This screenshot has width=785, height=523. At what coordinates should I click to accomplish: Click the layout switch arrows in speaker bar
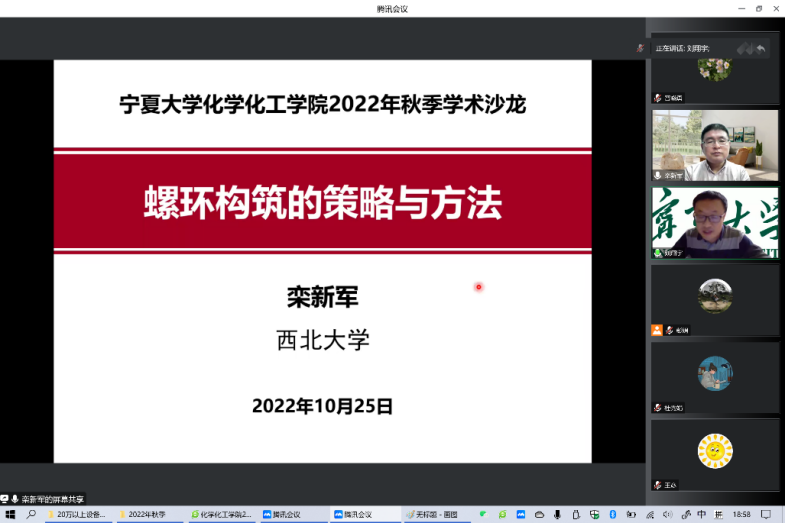[x=752, y=48]
